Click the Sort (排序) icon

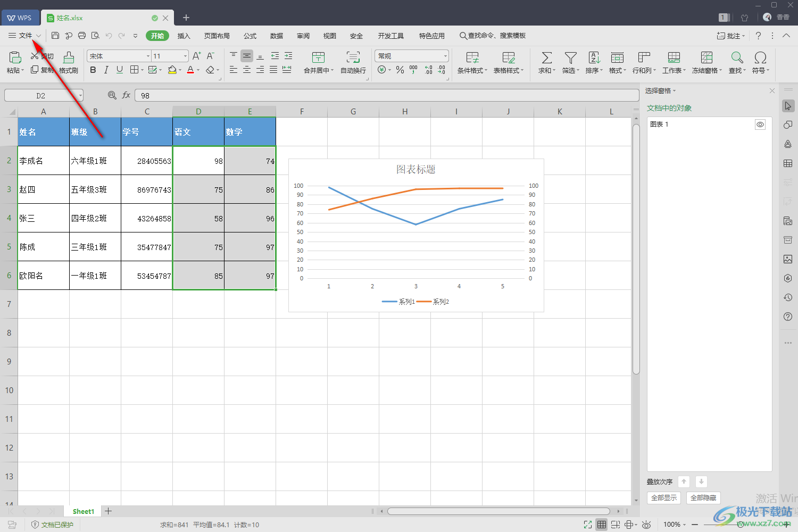[x=594, y=57]
